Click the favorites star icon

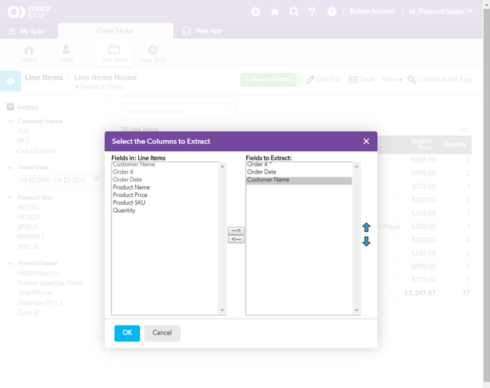click(275, 12)
